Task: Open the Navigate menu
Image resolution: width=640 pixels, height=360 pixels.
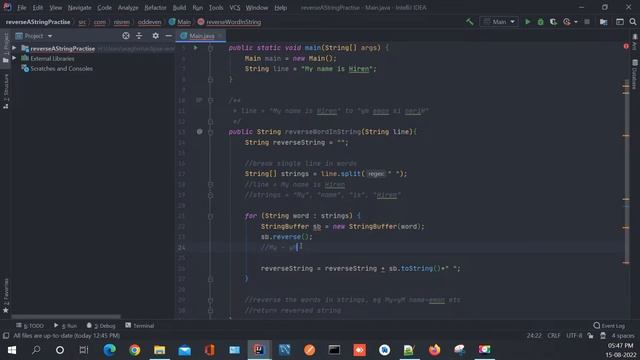Action: tap(79, 8)
